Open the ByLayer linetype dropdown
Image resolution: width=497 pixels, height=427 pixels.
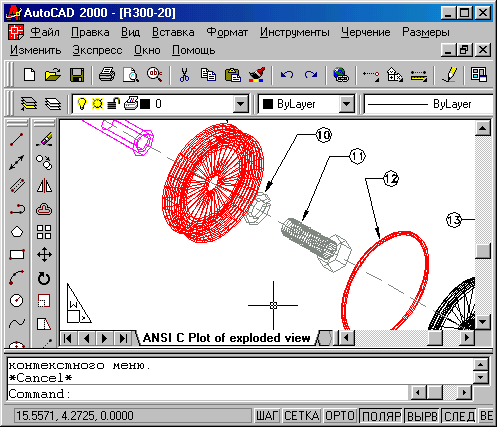[429, 104]
